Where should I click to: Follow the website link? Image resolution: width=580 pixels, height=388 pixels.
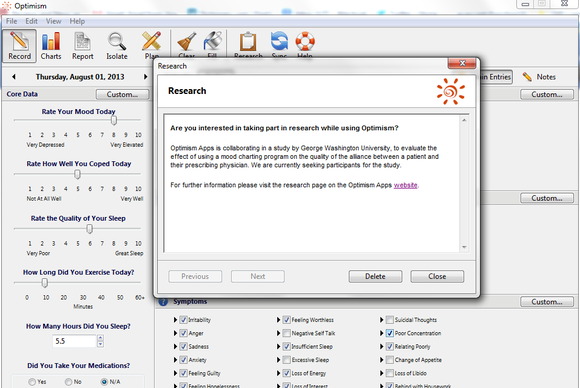point(405,185)
